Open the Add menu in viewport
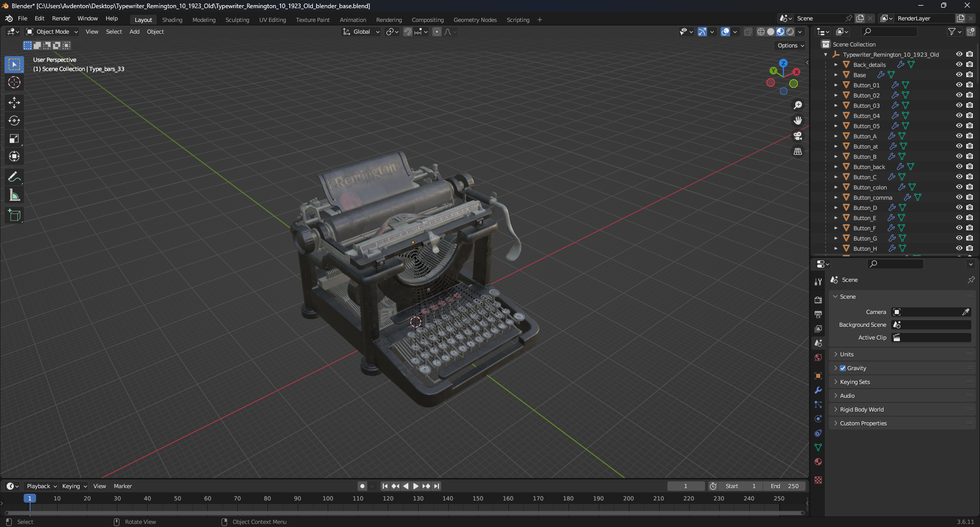Viewport: 980px width, 527px height. click(134, 32)
